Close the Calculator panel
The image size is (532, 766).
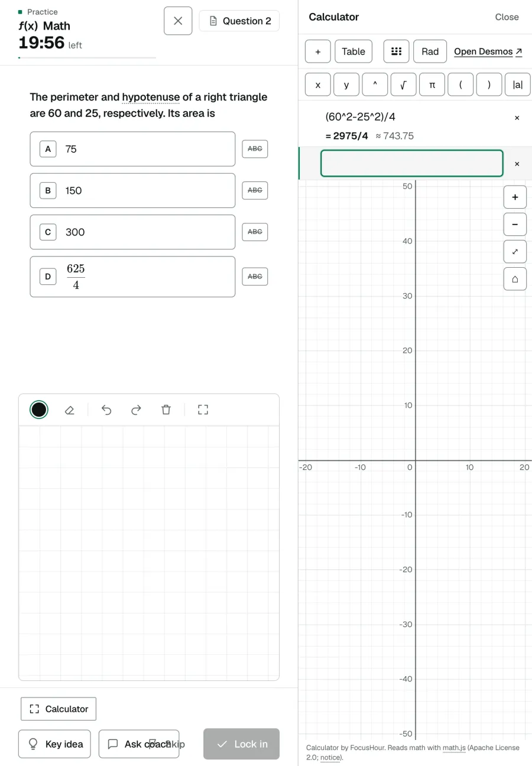(507, 17)
